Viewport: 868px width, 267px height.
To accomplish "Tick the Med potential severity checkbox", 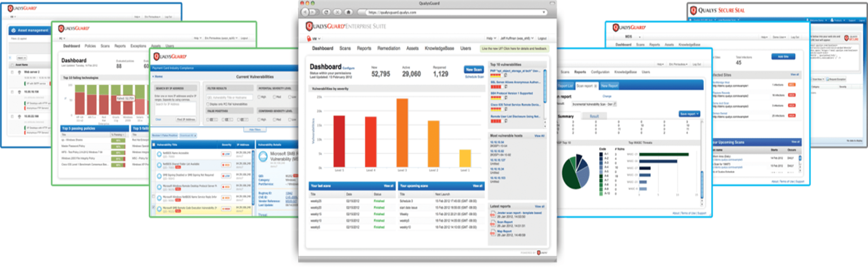I will click(275, 97).
